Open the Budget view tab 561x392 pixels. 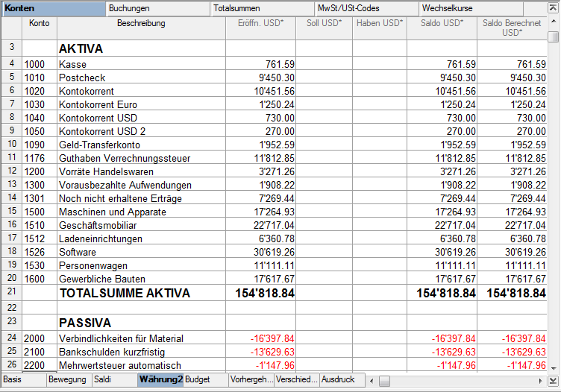(x=206, y=379)
